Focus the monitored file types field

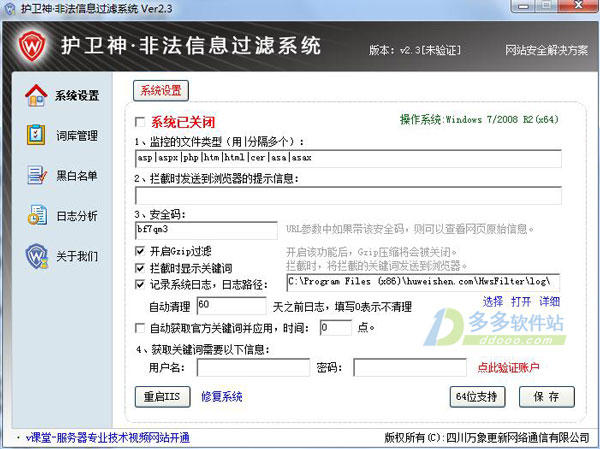348,158
